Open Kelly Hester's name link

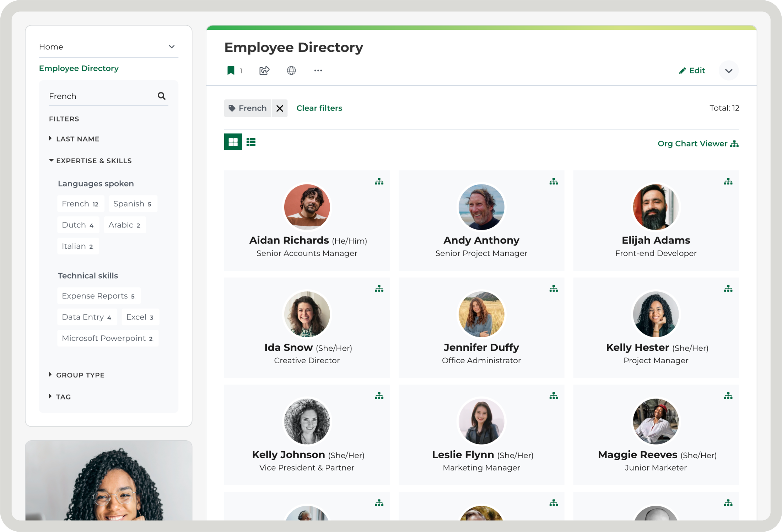637,347
